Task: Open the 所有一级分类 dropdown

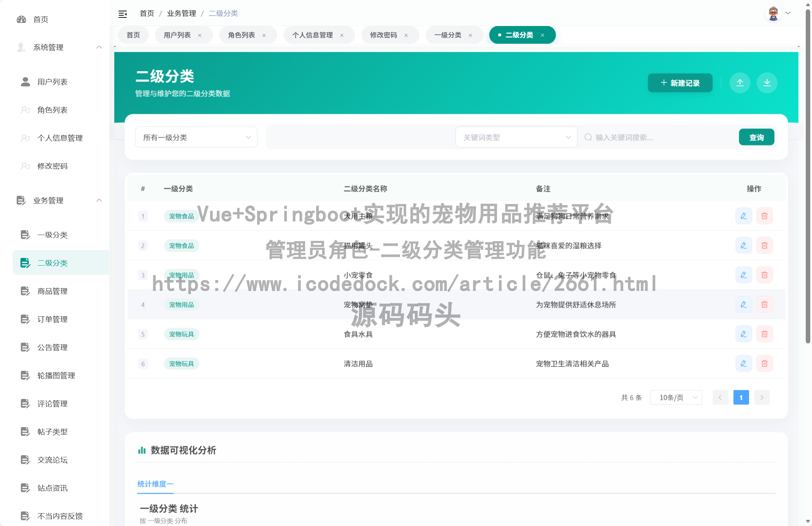Action: (x=196, y=137)
